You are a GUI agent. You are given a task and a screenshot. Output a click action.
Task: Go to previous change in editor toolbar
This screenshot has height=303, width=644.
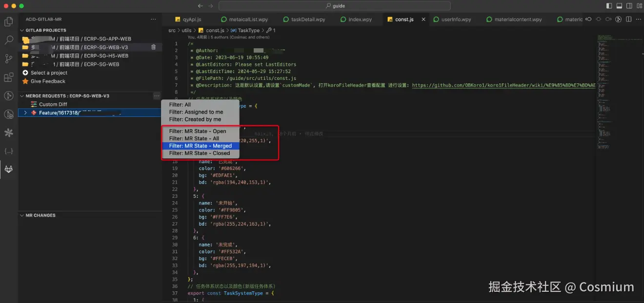(588, 19)
